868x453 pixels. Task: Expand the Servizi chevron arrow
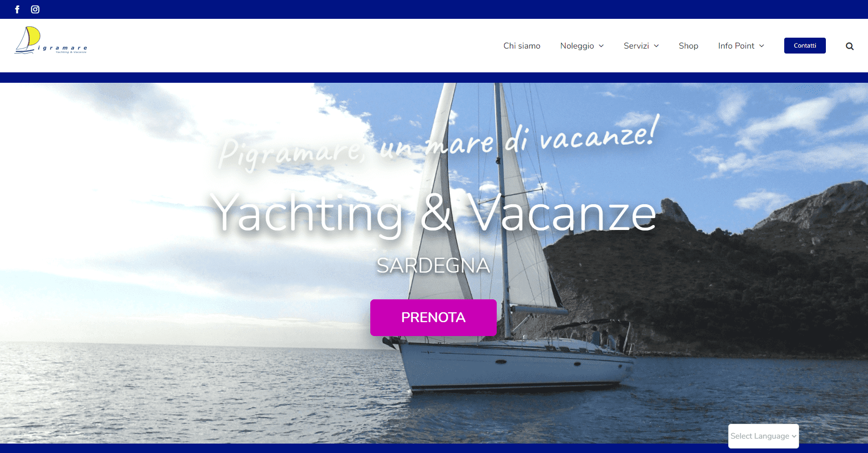point(656,46)
